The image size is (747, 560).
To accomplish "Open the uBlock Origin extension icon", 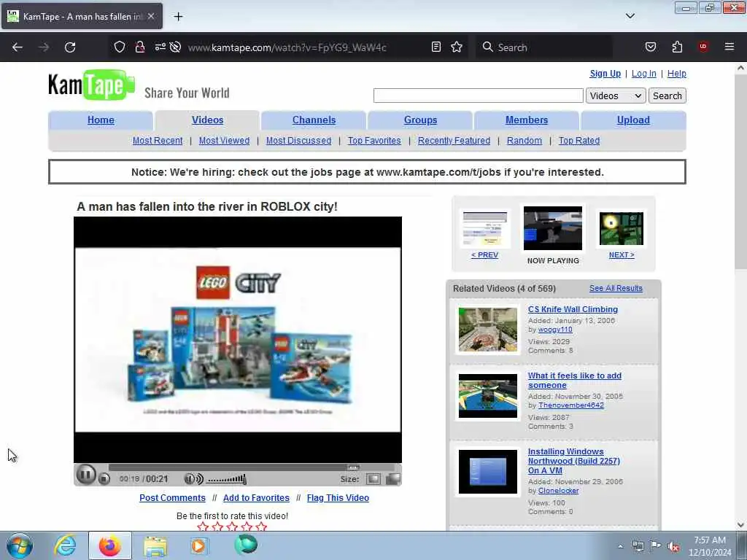I will 703,47.
